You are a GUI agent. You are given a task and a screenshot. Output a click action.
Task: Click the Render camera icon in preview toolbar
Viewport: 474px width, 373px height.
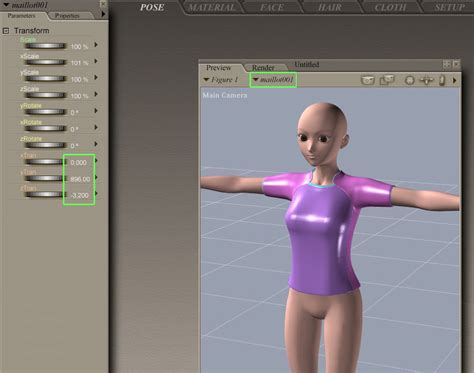pyautogui.click(x=368, y=80)
